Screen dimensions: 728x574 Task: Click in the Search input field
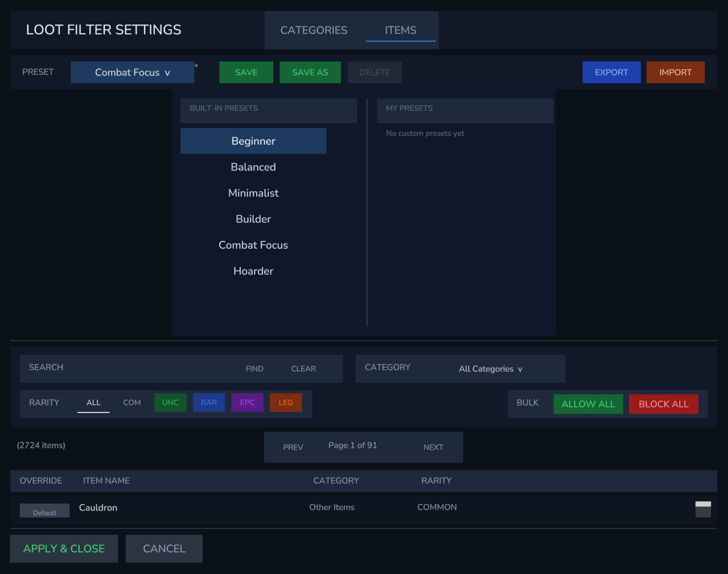tap(151, 368)
